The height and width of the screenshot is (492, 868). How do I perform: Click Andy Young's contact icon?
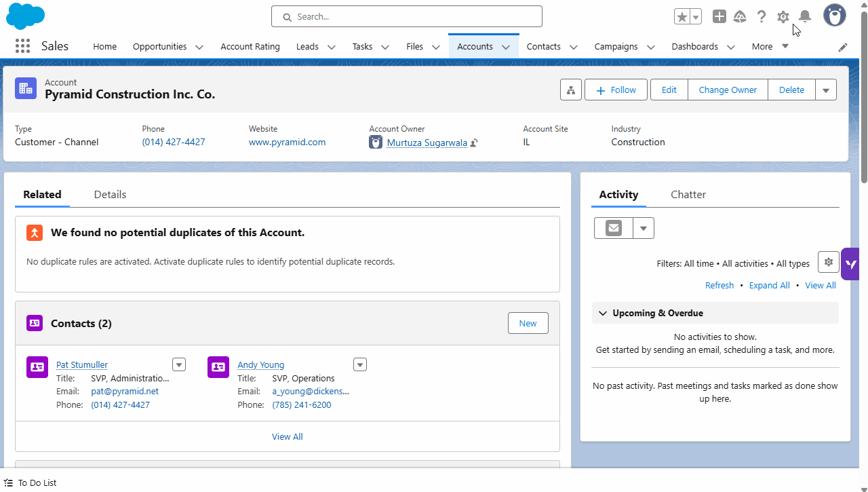[x=218, y=367]
